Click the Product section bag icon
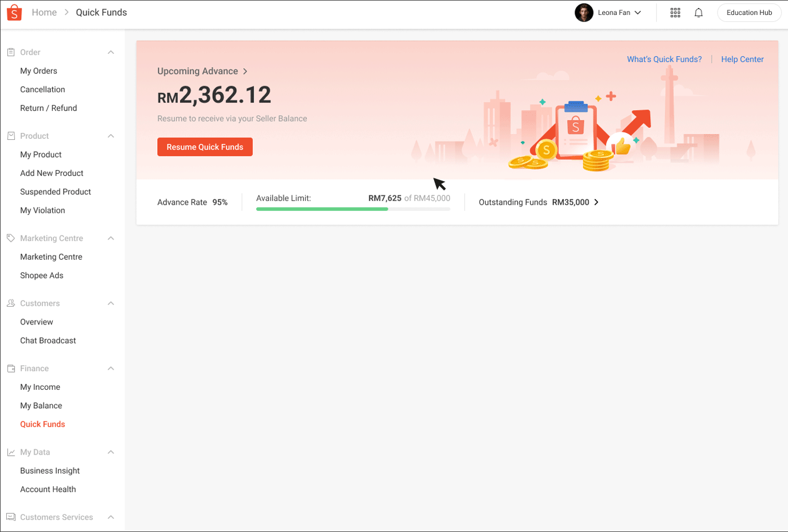Viewport: 788px width, 532px height. pyautogui.click(x=11, y=136)
